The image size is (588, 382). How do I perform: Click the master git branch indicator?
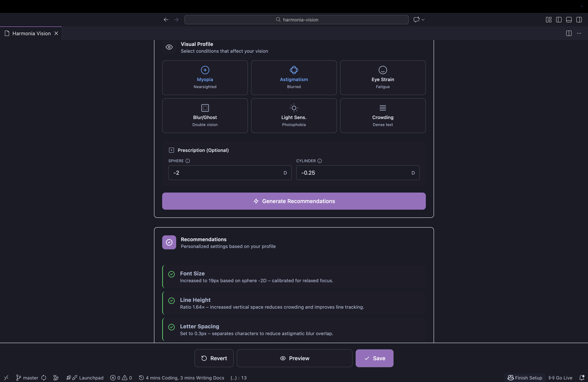click(27, 378)
